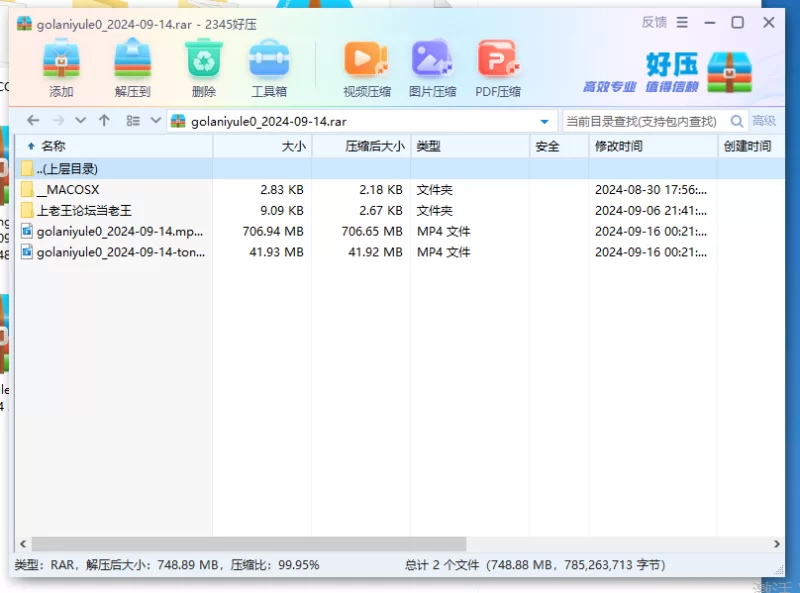This screenshot has width=800, height=593.
Task: Click the app icon in title bar
Action: [x=24, y=24]
